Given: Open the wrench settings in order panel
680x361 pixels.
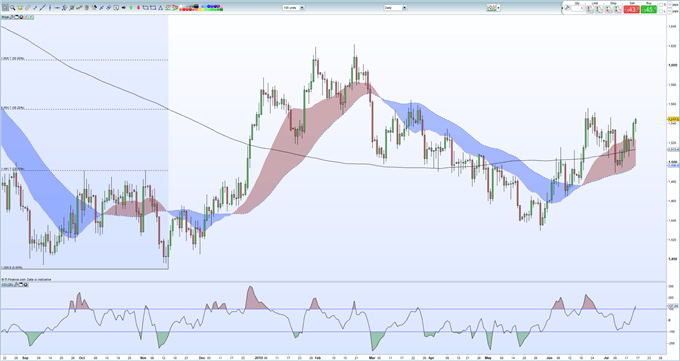Looking at the screenshot, I should pos(567,7).
